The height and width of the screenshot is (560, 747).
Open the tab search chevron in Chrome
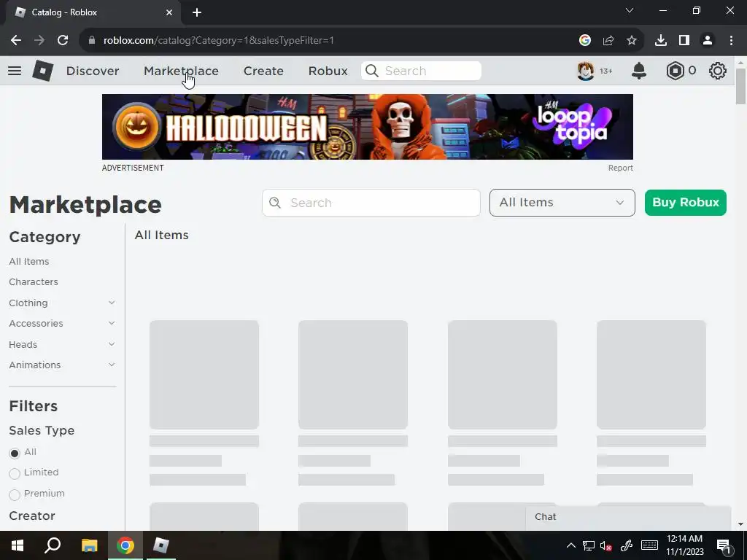(630, 10)
